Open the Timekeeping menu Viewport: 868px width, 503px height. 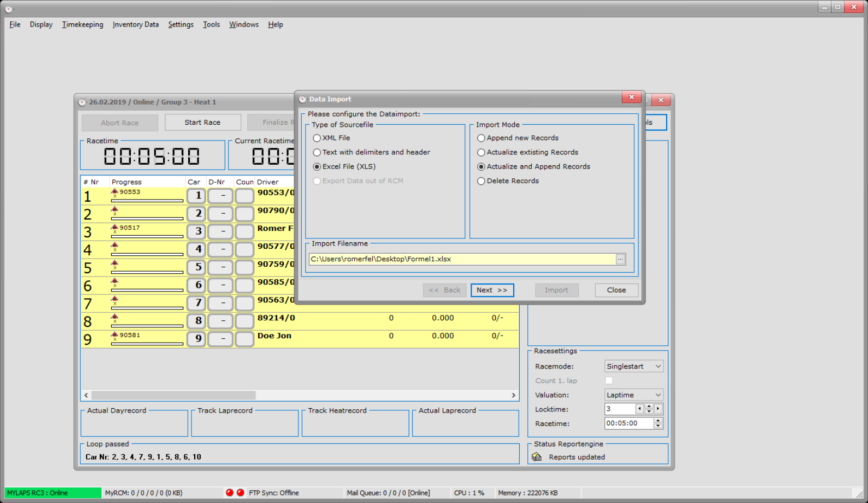[x=82, y=24]
